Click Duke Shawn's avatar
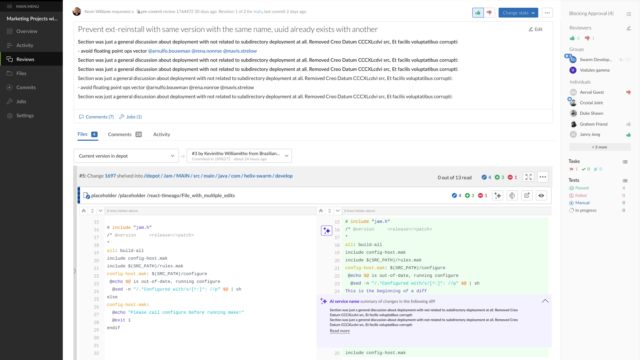Screen dimensions: 640x360 pos(573,113)
